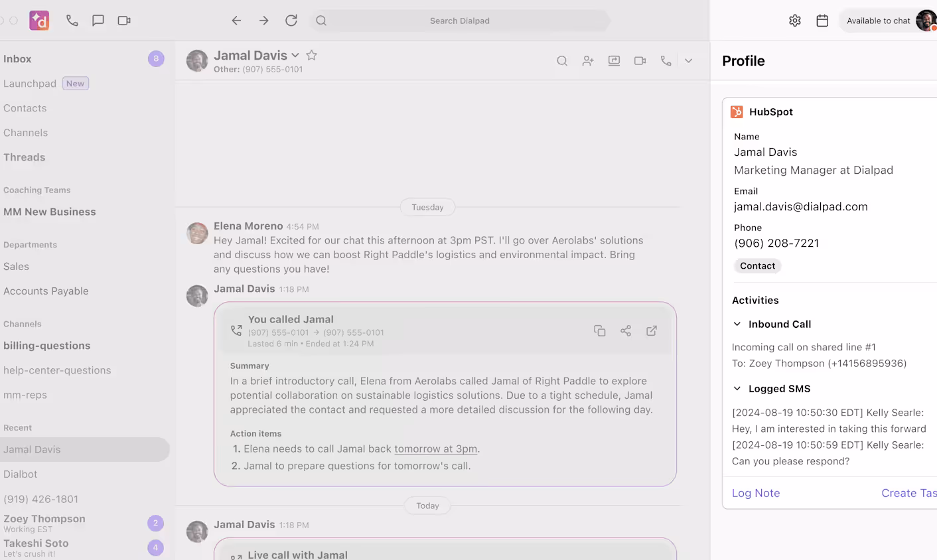Open (919) 426-1801 conversation

pyautogui.click(x=40, y=499)
